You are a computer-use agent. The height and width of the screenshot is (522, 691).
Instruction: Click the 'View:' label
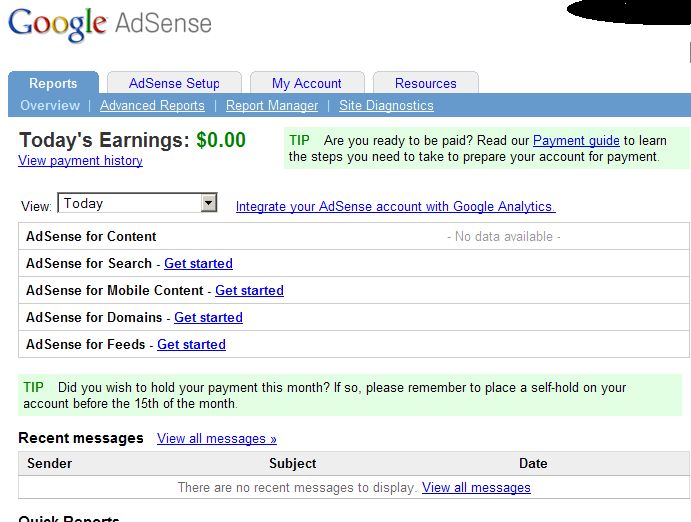click(36, 206)
